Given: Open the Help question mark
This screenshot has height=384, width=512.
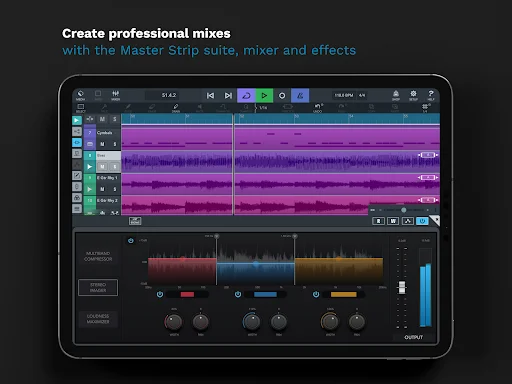Looking at the screenshot, I should 431,95.
